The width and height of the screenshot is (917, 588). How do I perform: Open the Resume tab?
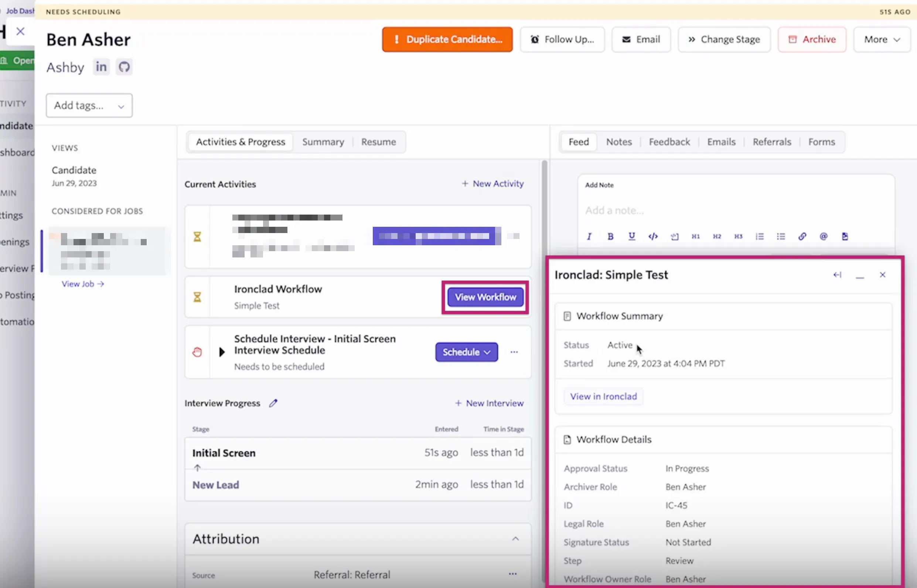[x=378, y=142]
